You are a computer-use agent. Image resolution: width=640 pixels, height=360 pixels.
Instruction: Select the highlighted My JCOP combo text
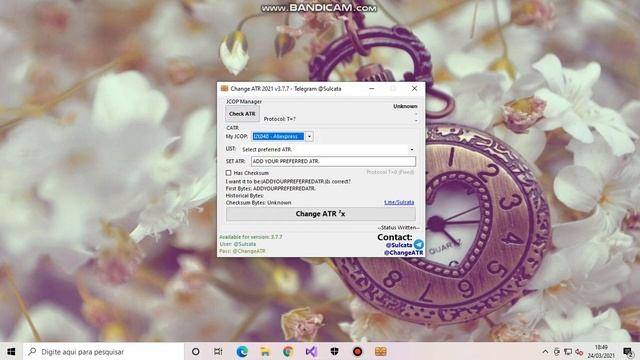278,136
